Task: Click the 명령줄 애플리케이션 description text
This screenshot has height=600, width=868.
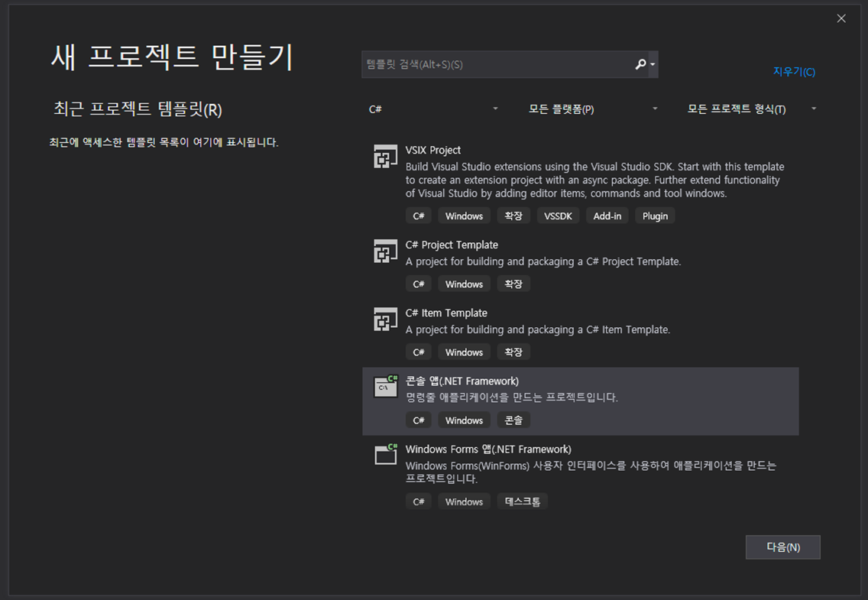Action: tap(511, 397)
